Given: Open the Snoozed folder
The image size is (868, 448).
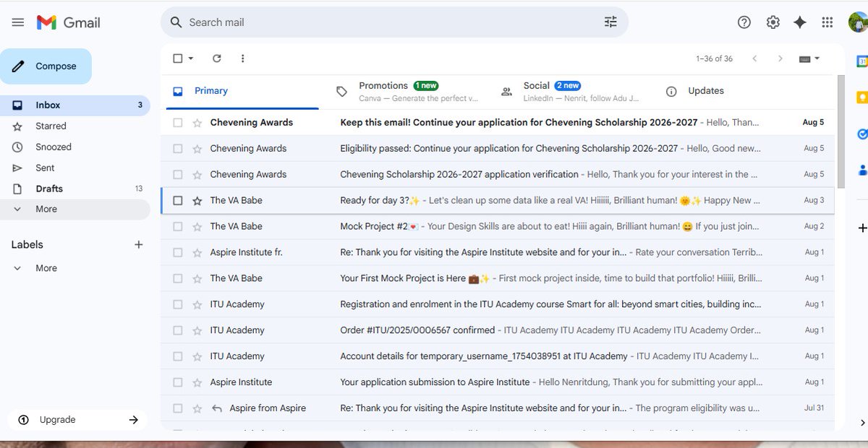Looking at the screenshot, I should click(x=75, y=147).
